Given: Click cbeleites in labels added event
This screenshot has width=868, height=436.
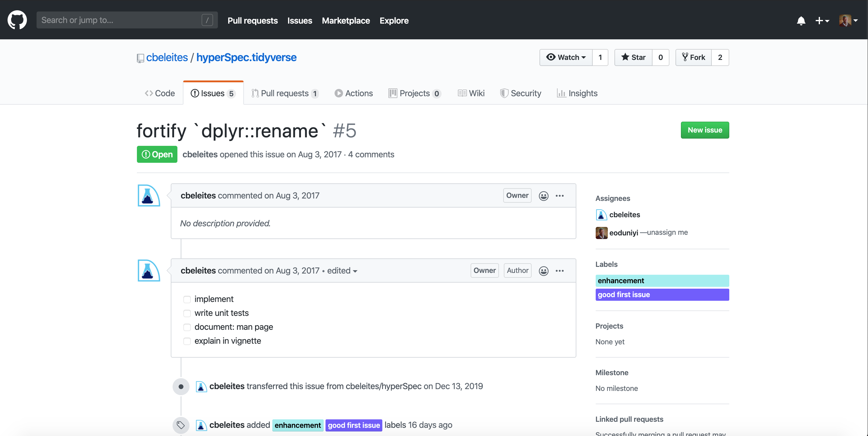Looking at the screenshot, I should click(227, 425).
